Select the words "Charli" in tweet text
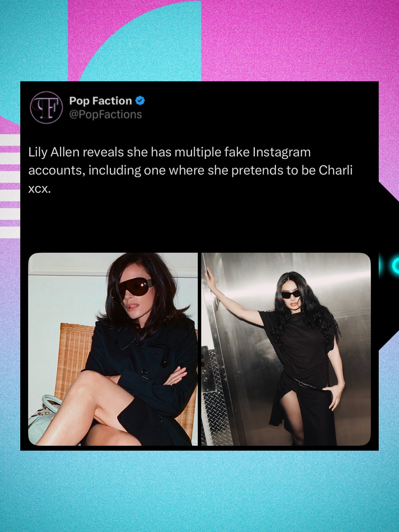Viewport: 399px width, 532px height. 336,170
